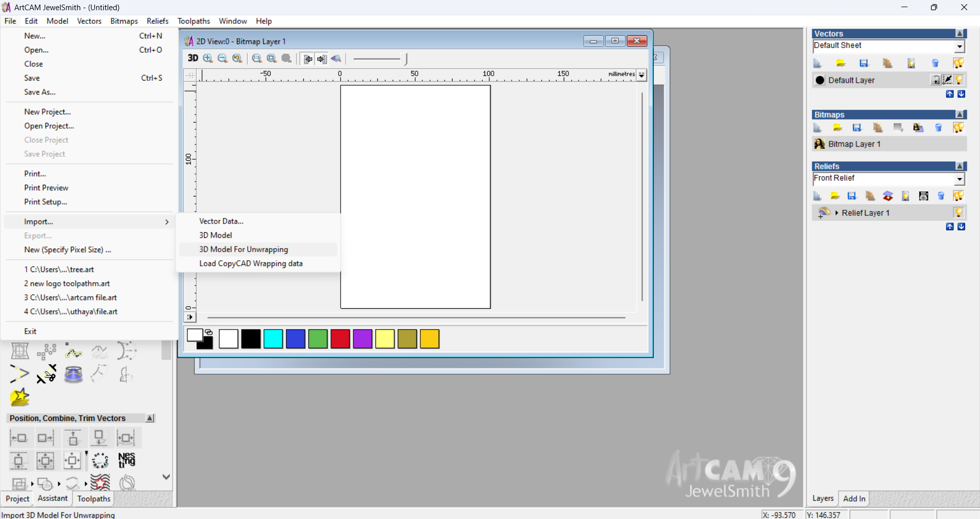Screen dimensions: 980x519
Task: Move Relief Layer 1 down
Action: point(961,227)
